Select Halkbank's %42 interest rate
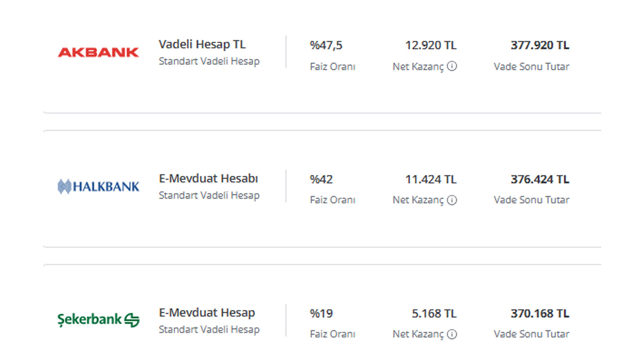This screenshot has width=644, height=362. pos(321,179)
